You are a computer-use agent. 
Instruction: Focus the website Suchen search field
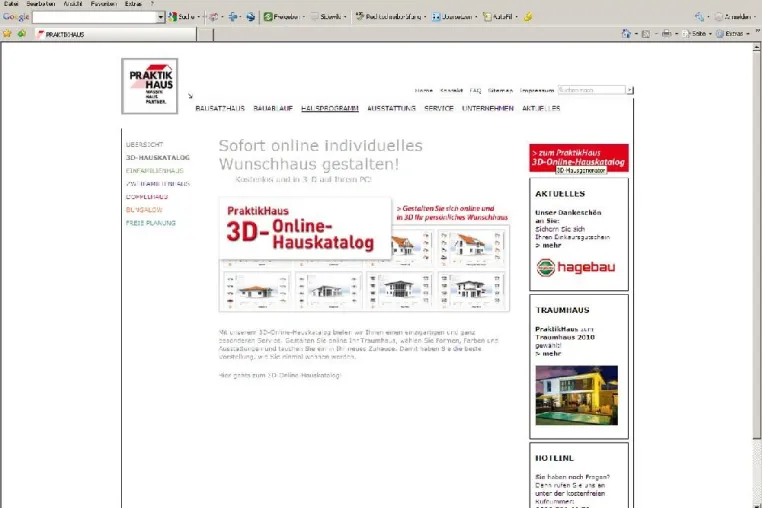(x=591, y=90)
